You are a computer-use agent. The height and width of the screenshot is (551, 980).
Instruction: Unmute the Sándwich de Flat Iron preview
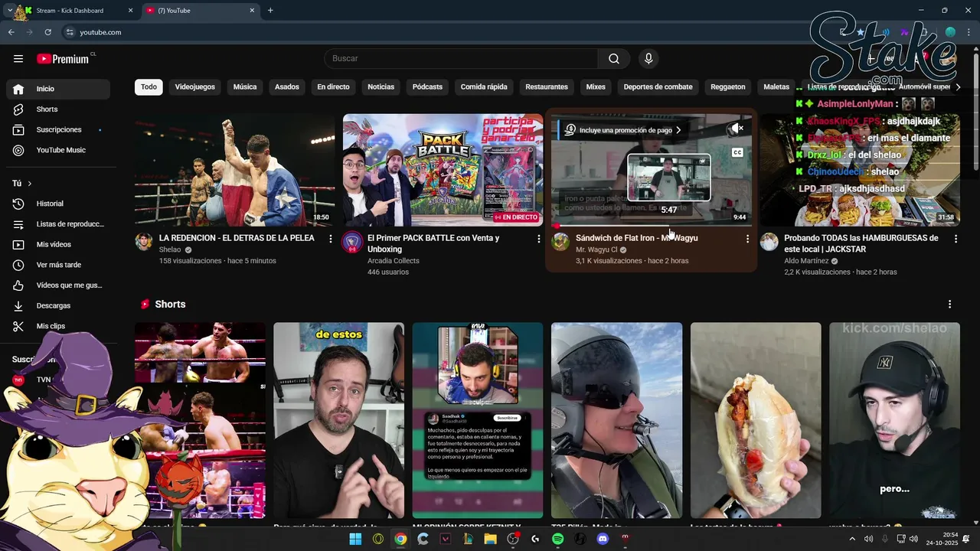click(x=736, y=129)
